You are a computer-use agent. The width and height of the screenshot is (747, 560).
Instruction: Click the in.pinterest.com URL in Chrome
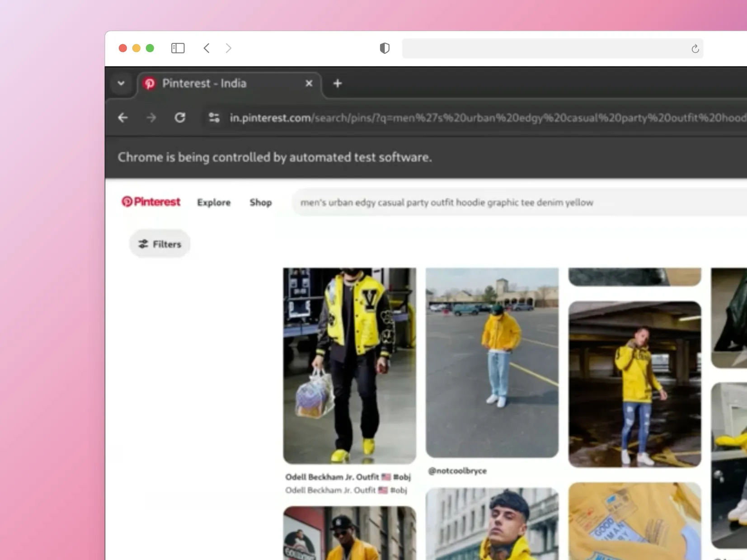(488, 118)
